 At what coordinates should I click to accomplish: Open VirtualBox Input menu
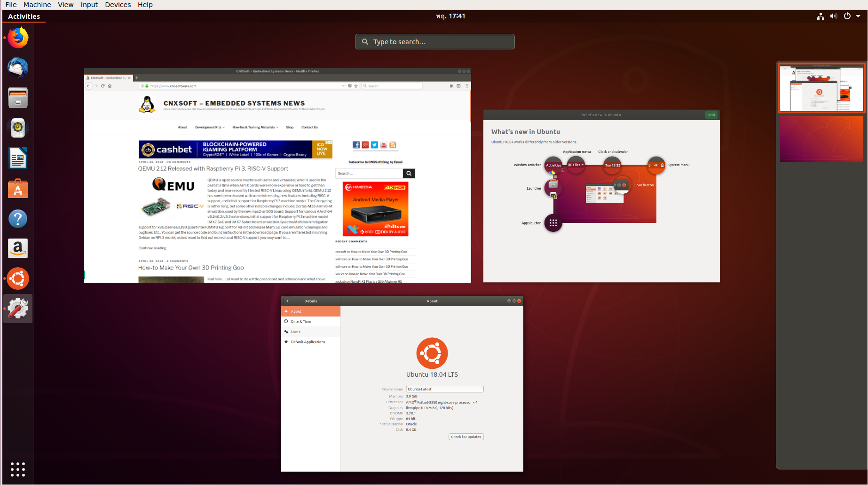pos(89,5)
